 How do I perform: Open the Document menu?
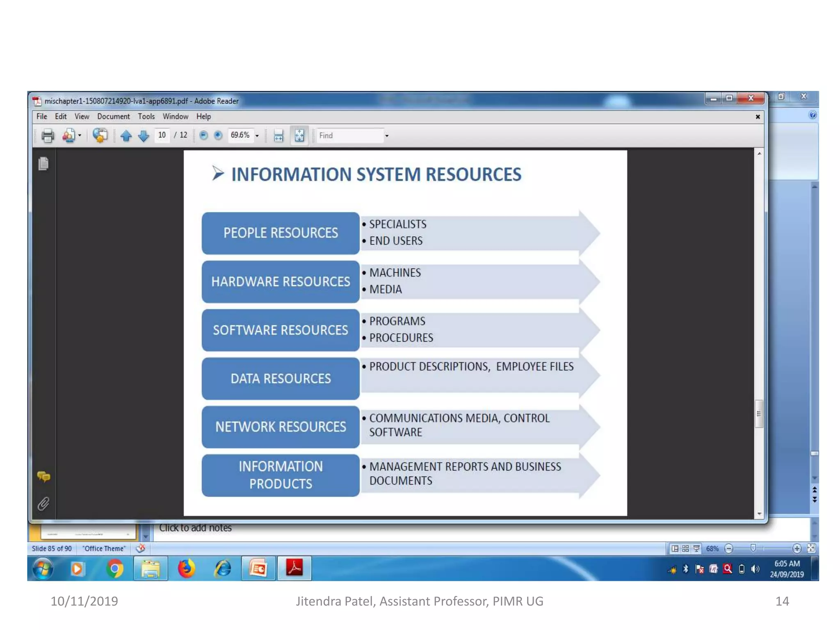pos(113,116)
